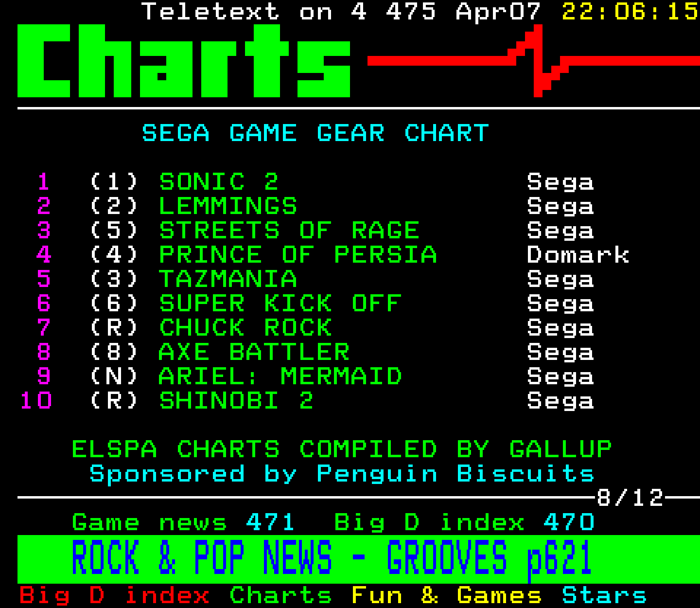Click the large green Charts logo
Viewport: 700px width, 608px height.
click(184, 61)
